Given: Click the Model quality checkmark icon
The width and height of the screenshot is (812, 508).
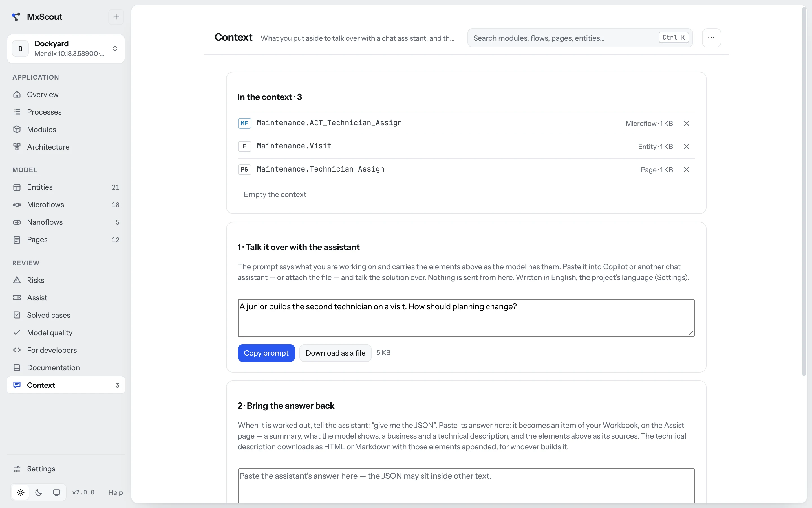Looking at the screenshot, I should click(x=17, y=332).
